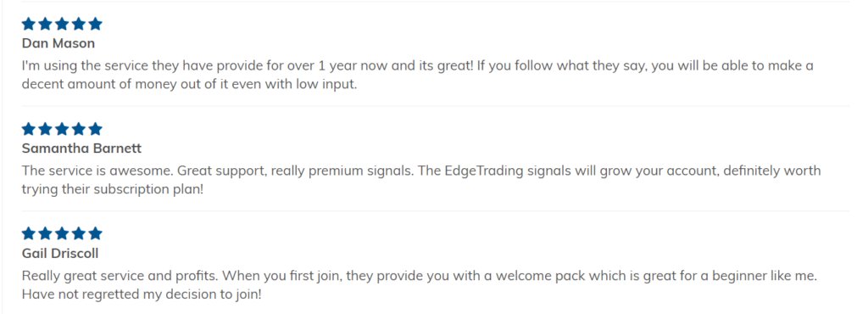Click the EdgeTrading signals review text
Viewport: 868px width, 314px height.
[421, 180]
